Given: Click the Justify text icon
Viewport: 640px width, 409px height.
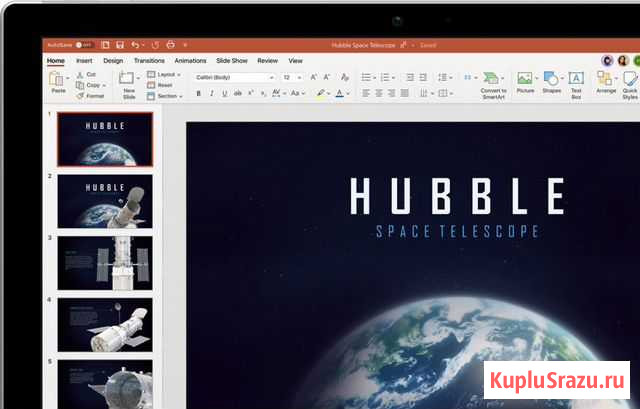Looking at the screenshot, I should click(x=404, y=93).
